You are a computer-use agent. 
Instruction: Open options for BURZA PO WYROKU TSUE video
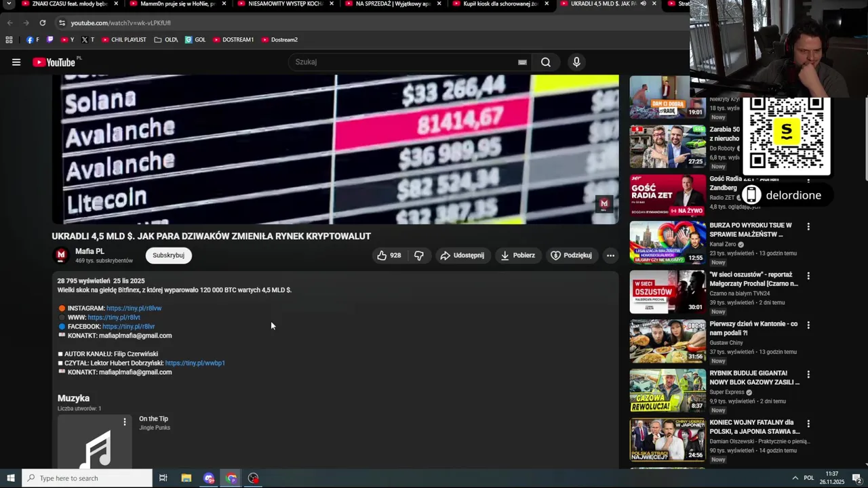808,226
